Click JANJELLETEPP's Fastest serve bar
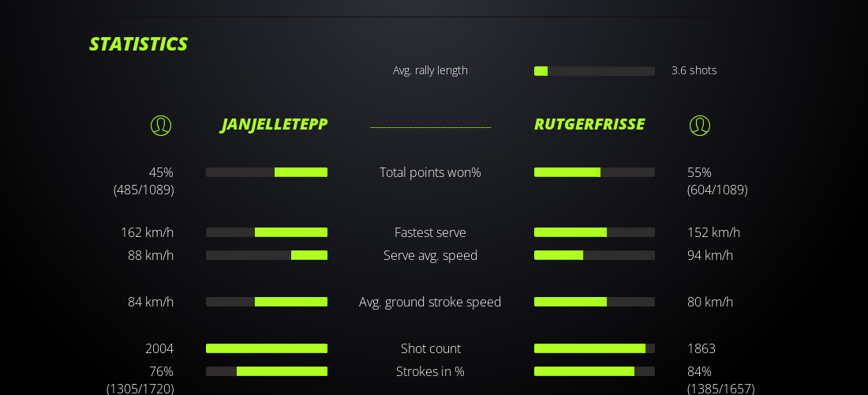The height and width of the screenshot is (395, 868). coord(267,232)
